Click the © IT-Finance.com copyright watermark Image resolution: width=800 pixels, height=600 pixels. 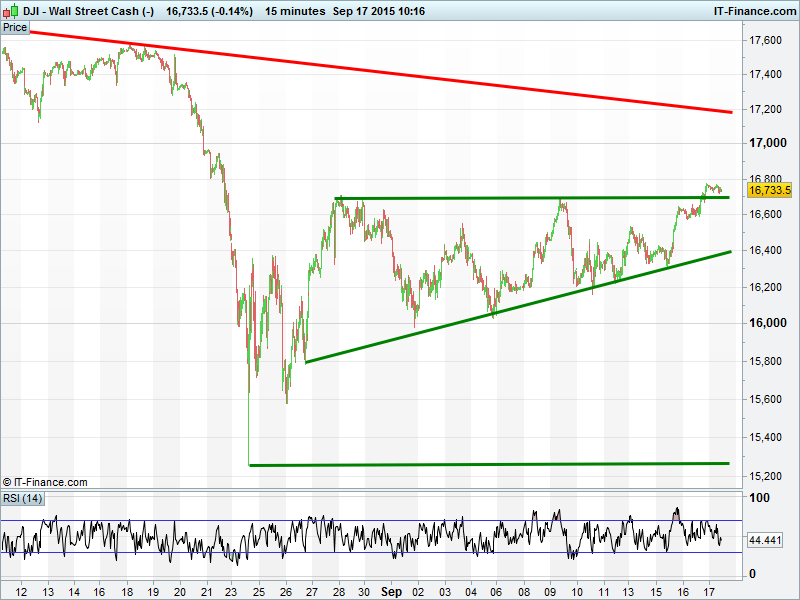click(45, 482)
